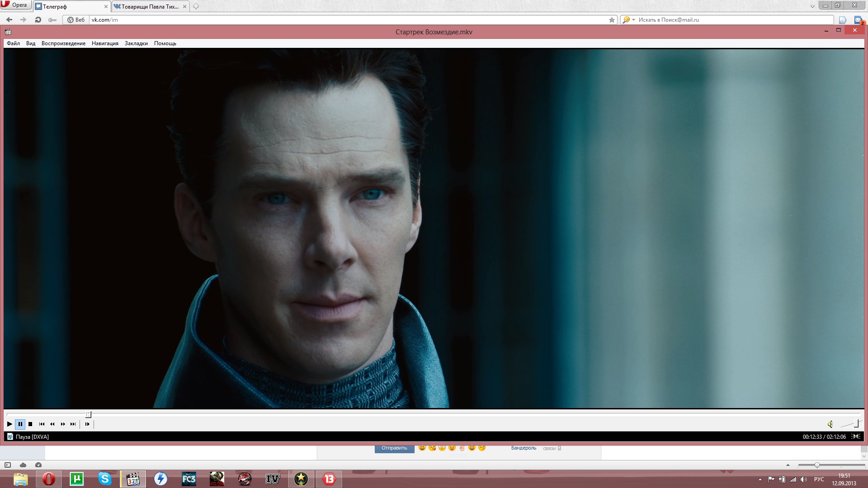Skip to next chapter in player
This screenshot has height=488, width=868.
(73, 424)
